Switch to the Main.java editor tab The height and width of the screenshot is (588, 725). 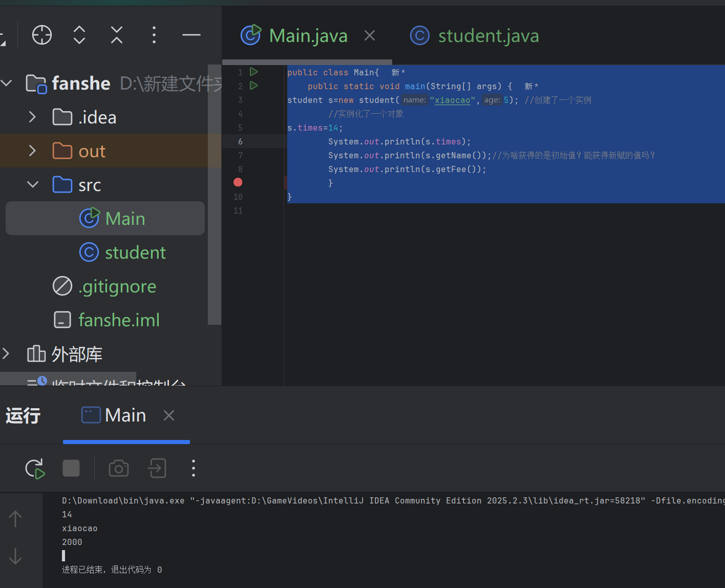308,35
